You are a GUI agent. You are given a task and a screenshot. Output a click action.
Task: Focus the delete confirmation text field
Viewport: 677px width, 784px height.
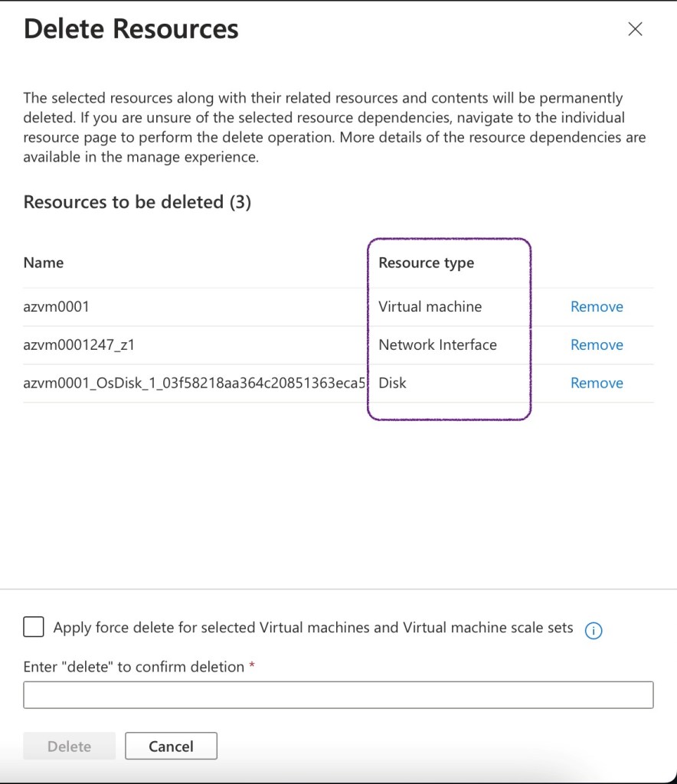pos(338,695)
